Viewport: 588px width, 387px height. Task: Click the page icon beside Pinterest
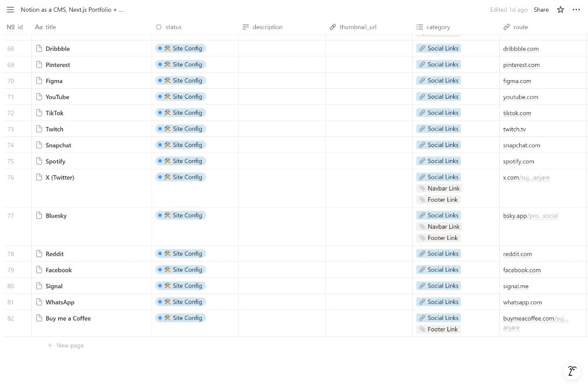pos(39,65)
